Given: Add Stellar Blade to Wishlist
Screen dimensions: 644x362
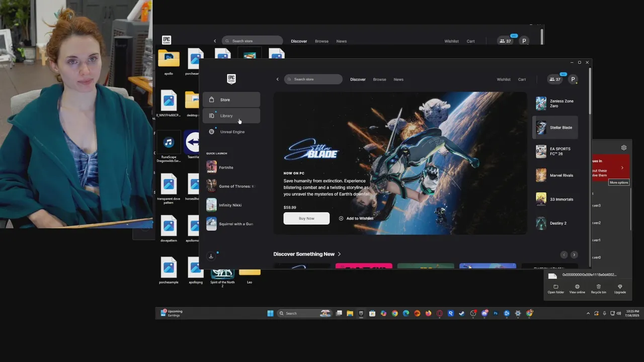Looking at the screenshot, I should point(356,218).
